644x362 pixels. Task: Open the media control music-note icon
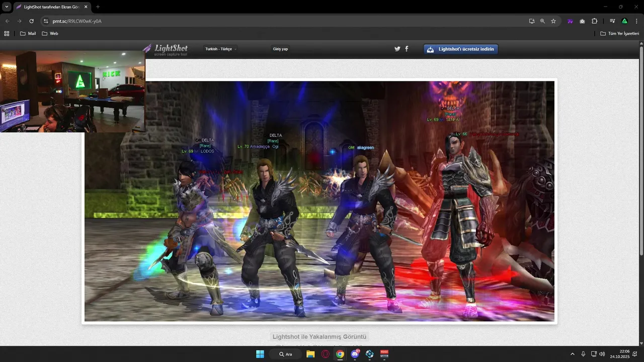612,21
